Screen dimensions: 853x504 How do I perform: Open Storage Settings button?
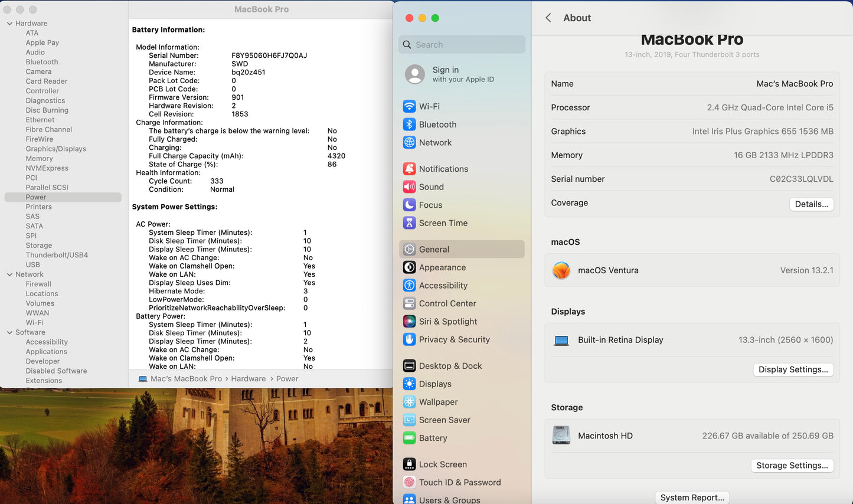pos(792,466)
